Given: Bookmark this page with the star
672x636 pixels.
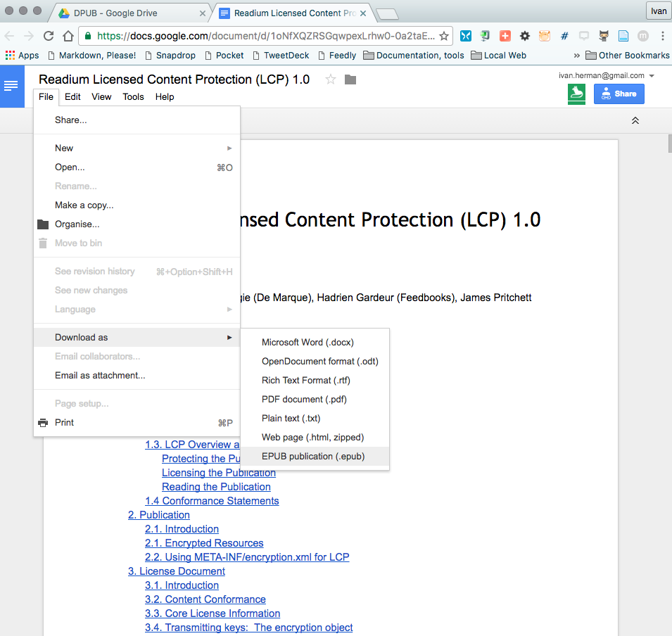Looking at the screenshot, I should coord(444,36).
